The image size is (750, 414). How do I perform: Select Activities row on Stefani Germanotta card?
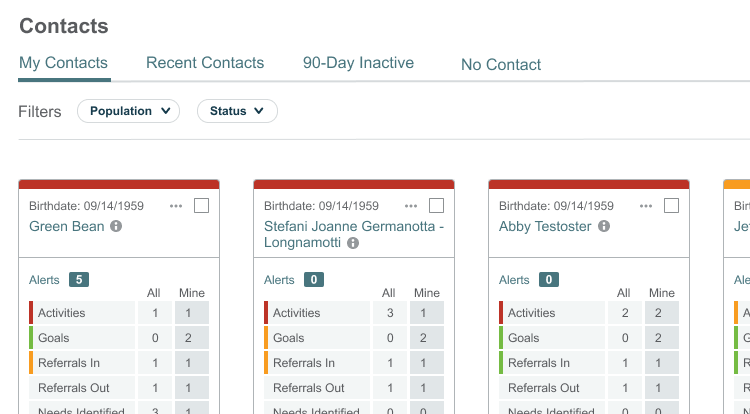354,313
